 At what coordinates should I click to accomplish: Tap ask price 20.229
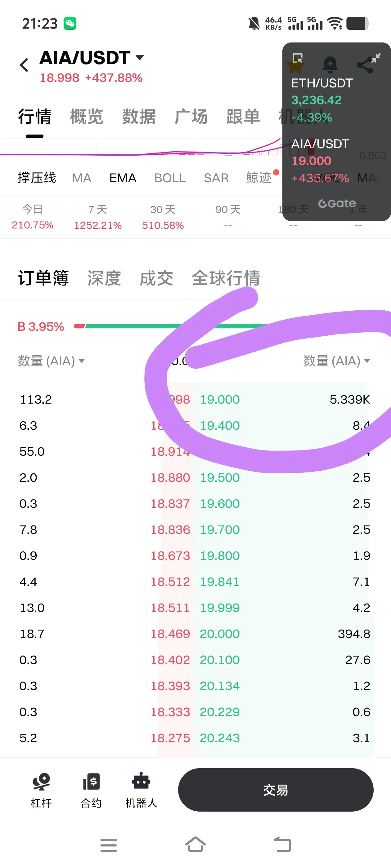point(220,712)
